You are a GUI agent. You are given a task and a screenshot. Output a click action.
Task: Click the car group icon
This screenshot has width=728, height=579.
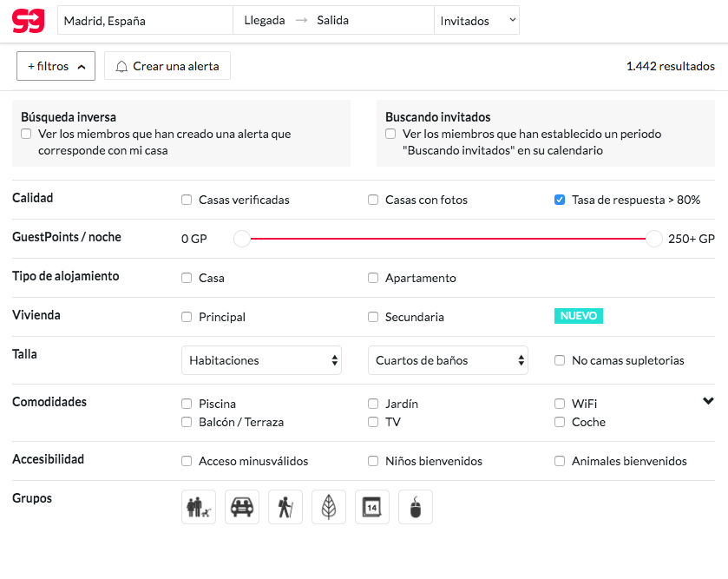pyautogui.click(x=241, y=506)
